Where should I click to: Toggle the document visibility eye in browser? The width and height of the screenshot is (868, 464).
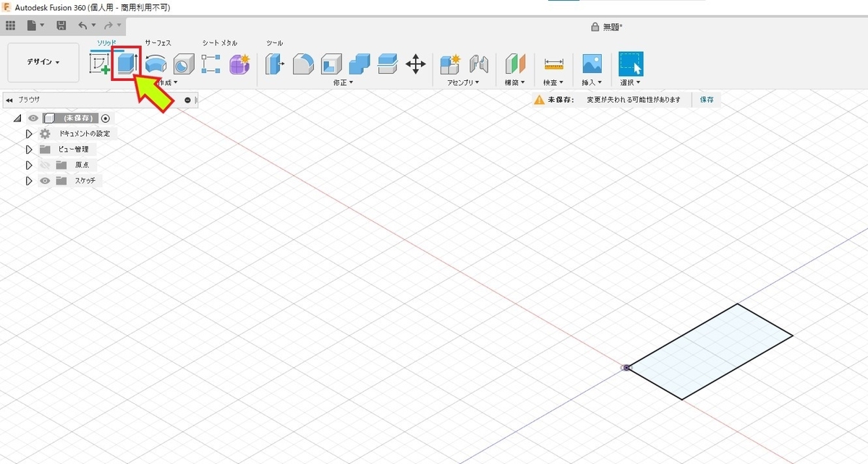(33, 118)
